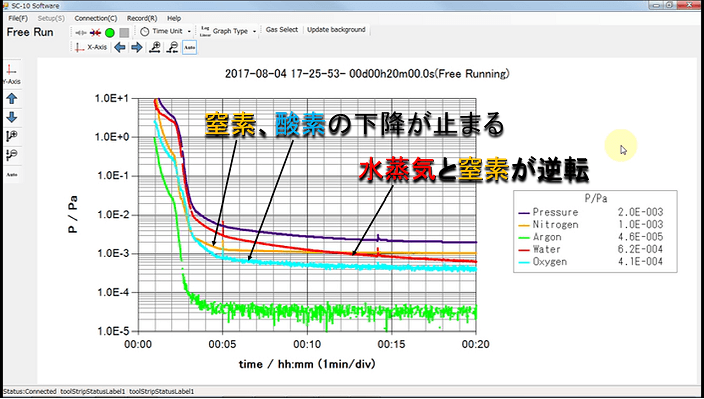Viewport: 704px width, 399px height.
Task: Move Y-axis up with blue arrow
Action: point(12,99)
